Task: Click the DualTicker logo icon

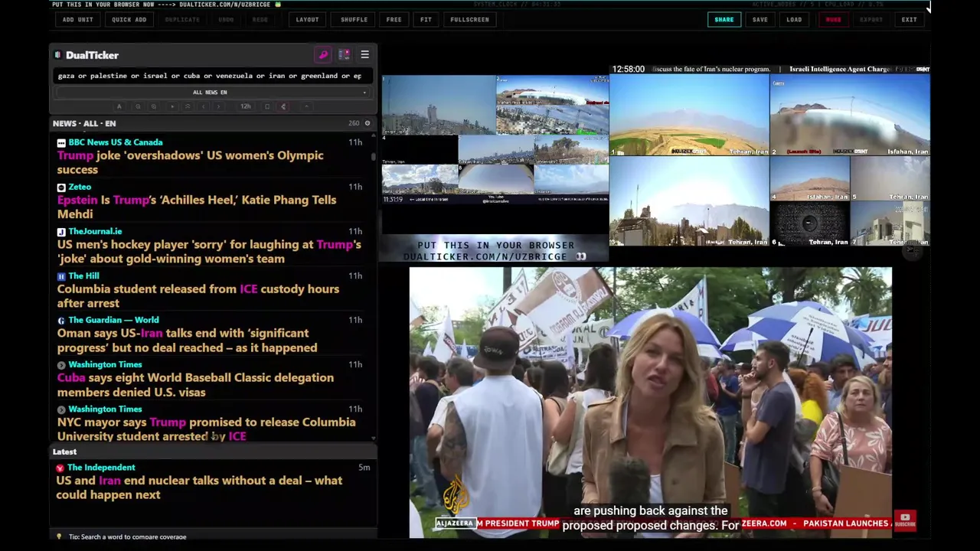Action: (x=57, y=55)
